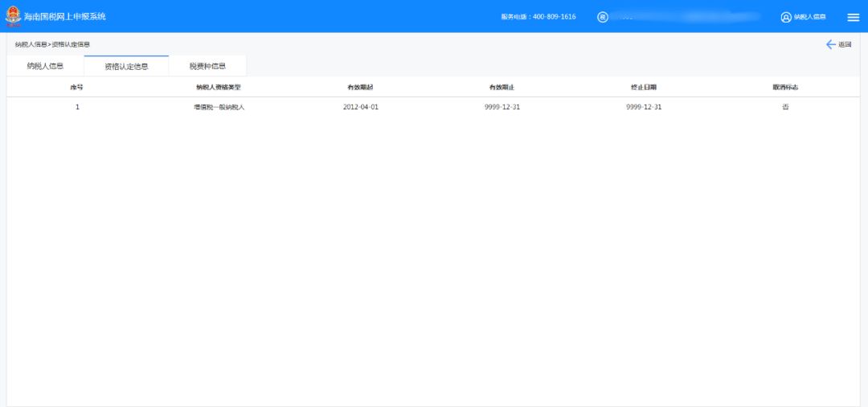The height and width of the screenshot is (407, 868).
Task: Click the 返回 link text
Action: pyautogui.click(x=845, y=45)
